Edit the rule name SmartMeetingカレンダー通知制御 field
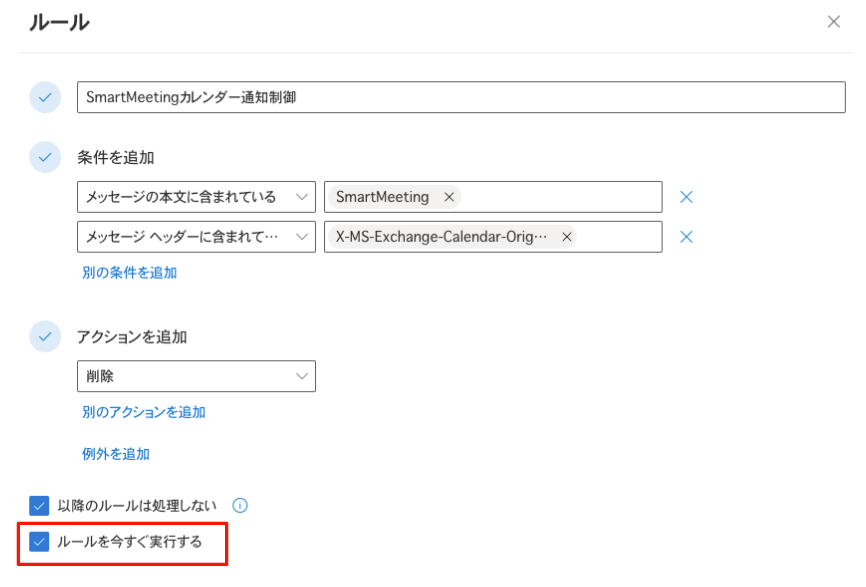 [x=461, y=97]
